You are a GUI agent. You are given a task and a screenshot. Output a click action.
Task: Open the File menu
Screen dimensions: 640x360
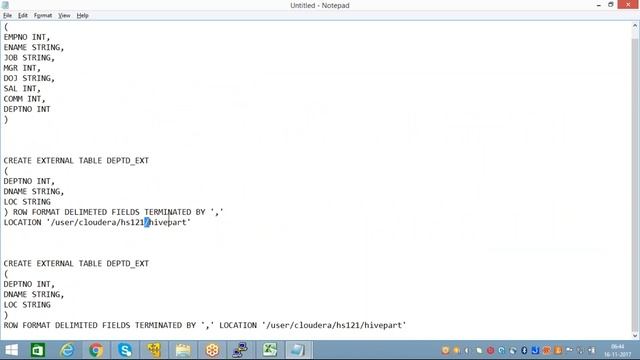pos(7,16)
